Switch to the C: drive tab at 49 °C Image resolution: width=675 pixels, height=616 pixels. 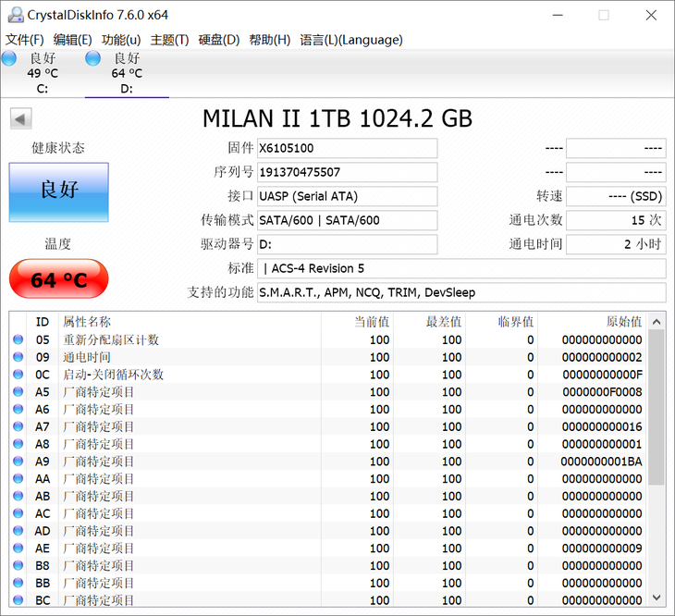tap(43, 73)
